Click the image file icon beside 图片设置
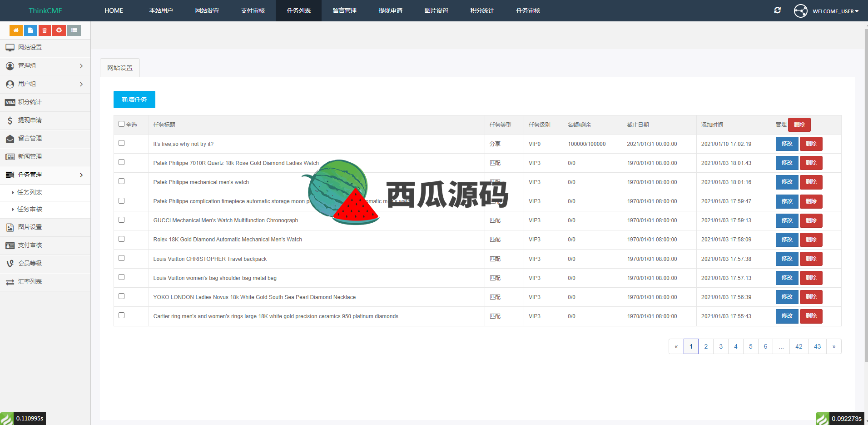The height and width of the screenshot is (425, 868). coord(10,227)
